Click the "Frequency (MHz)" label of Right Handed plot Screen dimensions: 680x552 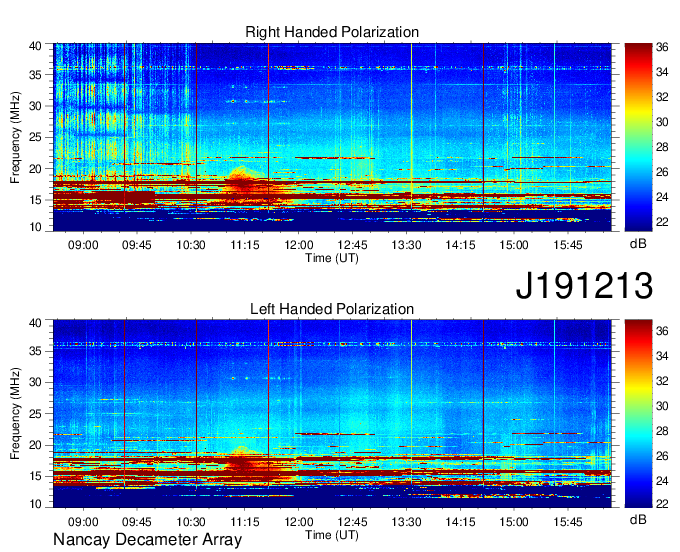pos(15,137)
